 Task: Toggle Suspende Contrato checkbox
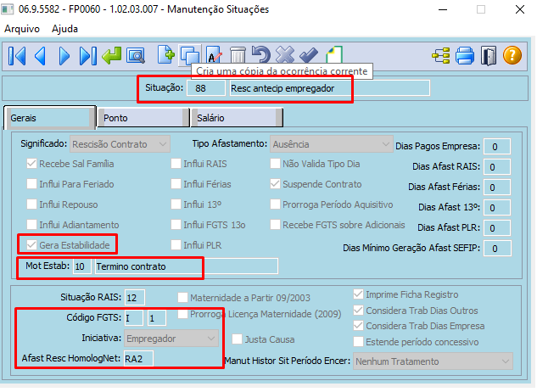point(275,184)
